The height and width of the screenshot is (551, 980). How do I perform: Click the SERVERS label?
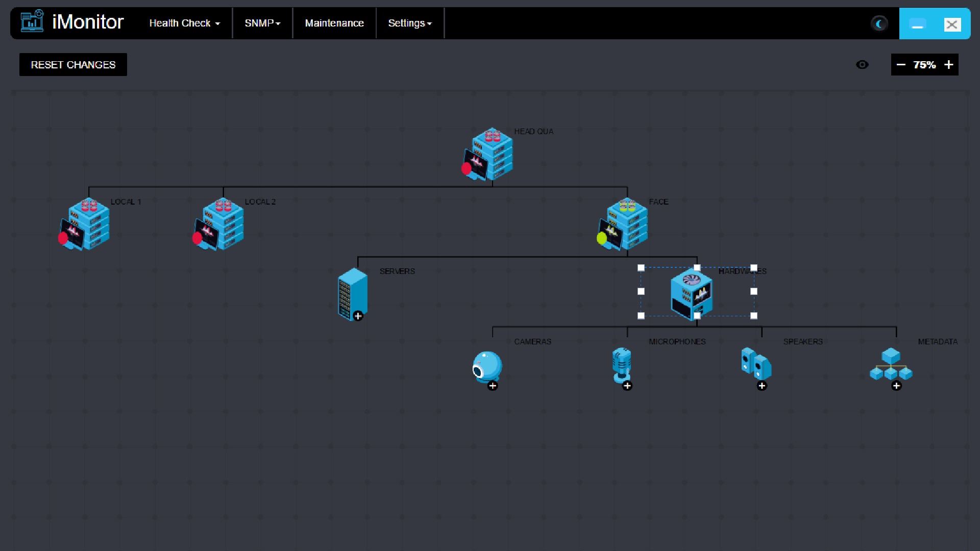[397, 271]
